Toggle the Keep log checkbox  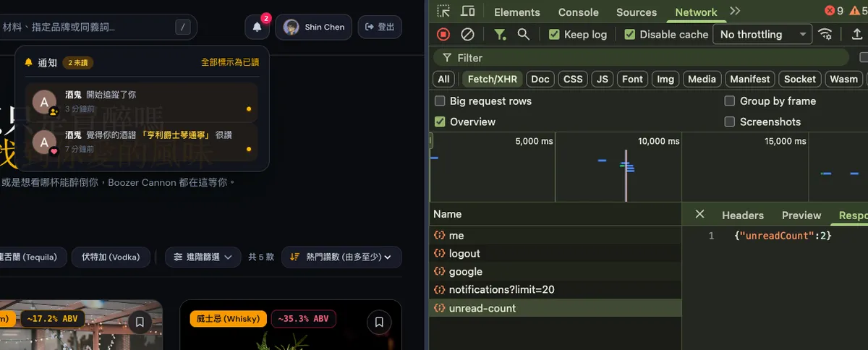554,34
